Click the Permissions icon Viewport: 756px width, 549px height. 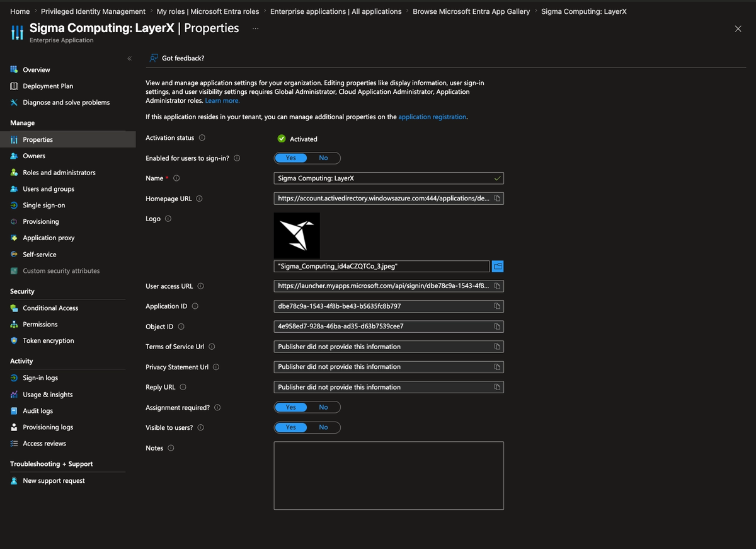tap(14, 324)
